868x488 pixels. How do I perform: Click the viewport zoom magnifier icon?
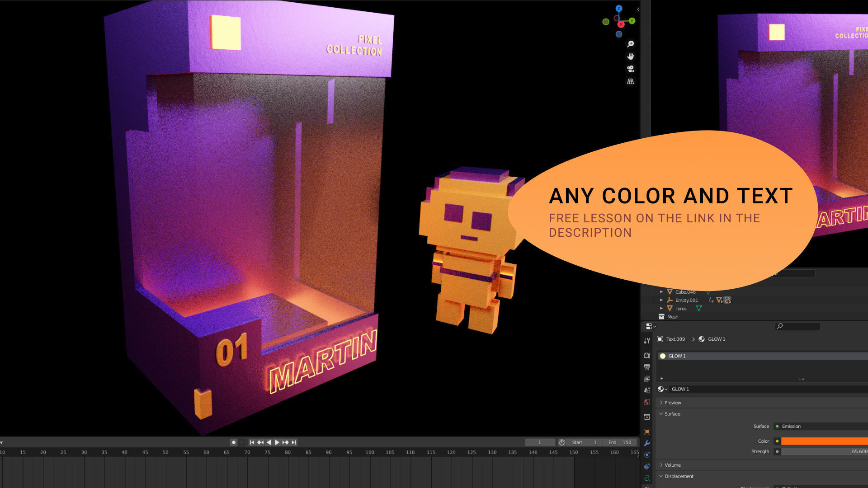pos(630,44)
